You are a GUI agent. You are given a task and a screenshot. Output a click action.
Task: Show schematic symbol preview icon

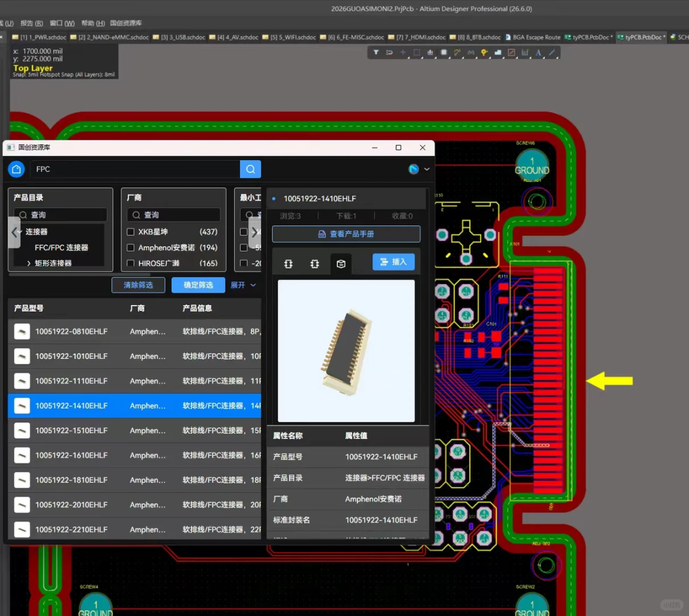[x=288, y=264]
